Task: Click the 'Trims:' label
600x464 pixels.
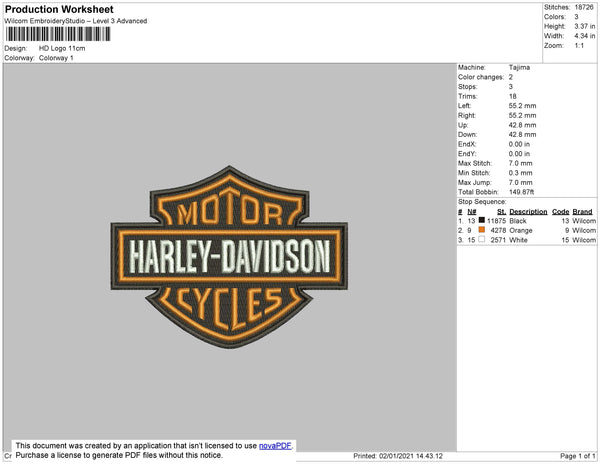Action: coord(467,96)
